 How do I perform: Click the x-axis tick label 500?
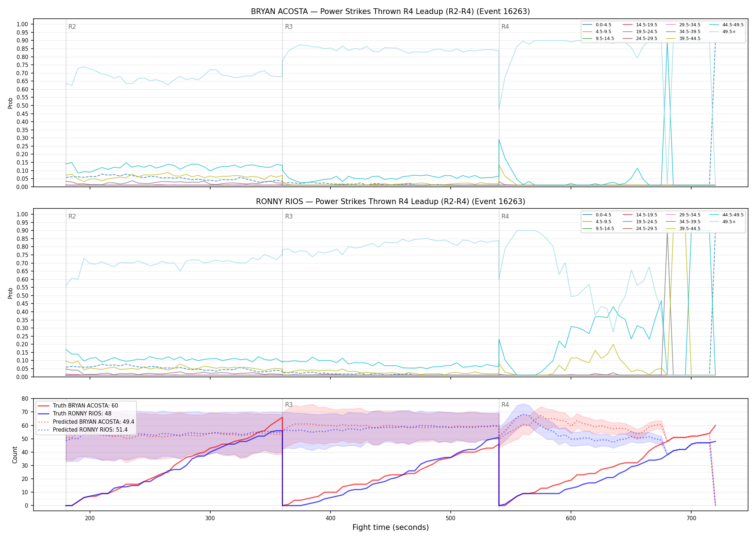[450, 518]
